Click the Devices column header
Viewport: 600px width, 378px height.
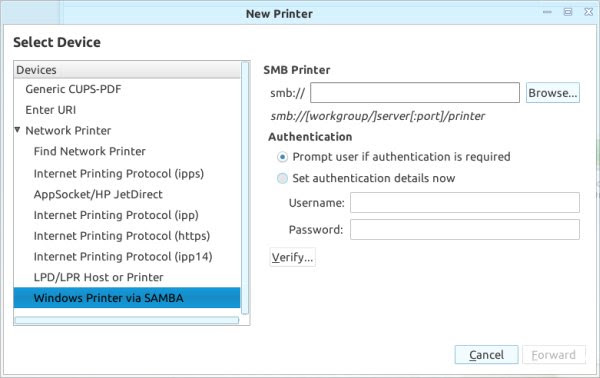[x=127, y=70]
